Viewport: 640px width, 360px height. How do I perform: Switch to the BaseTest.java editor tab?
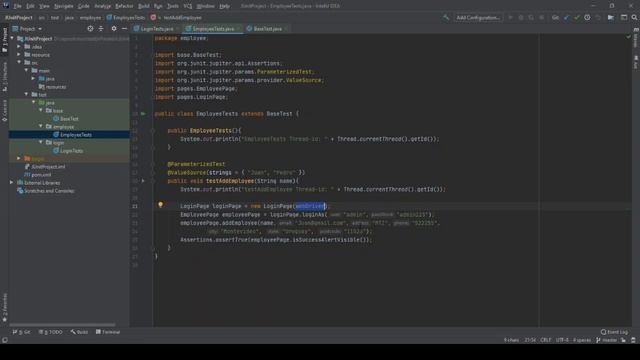[267, 29]
